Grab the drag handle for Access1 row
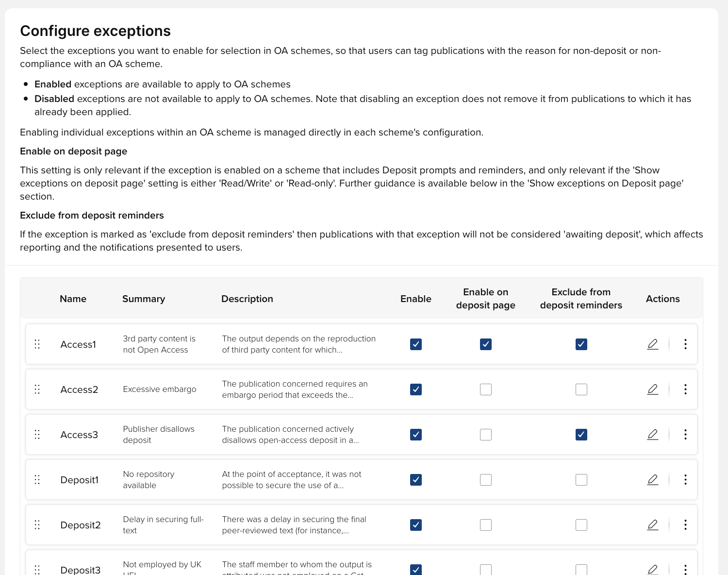The height and width of the screenshot is (575, 728). pyautogui.click(x=37, y=344)
